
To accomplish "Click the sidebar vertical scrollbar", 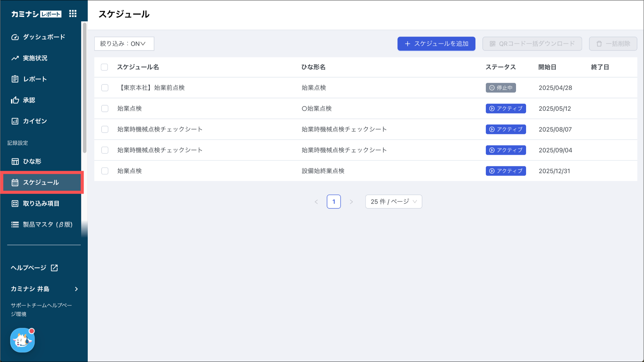I will (84, 88).
